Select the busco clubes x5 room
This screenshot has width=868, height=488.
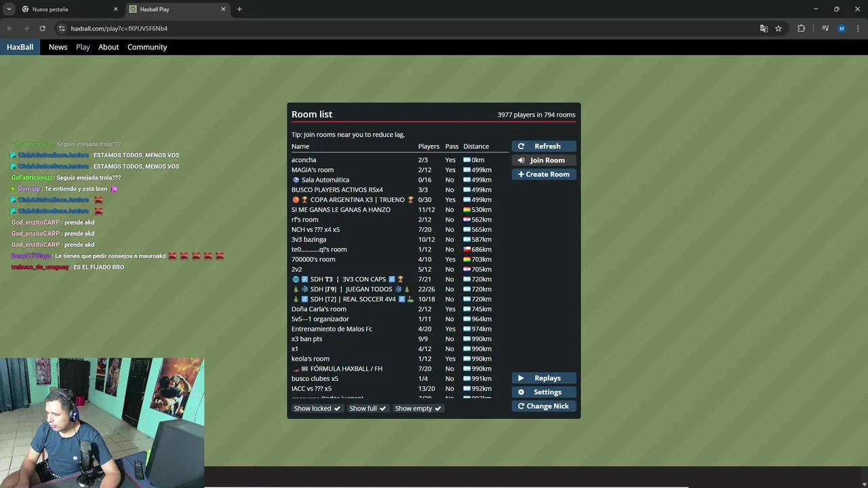coord(400,379)
